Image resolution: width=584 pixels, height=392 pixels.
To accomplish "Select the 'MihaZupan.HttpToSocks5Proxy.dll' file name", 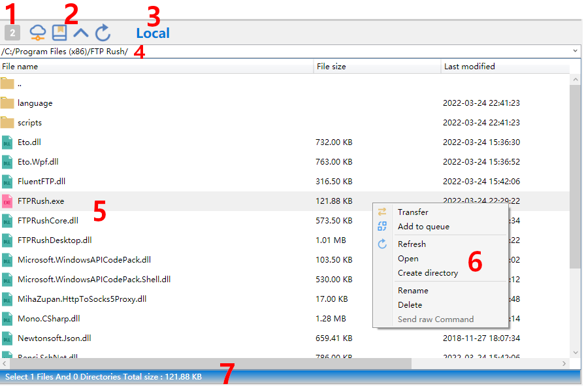I will (82, 299).
